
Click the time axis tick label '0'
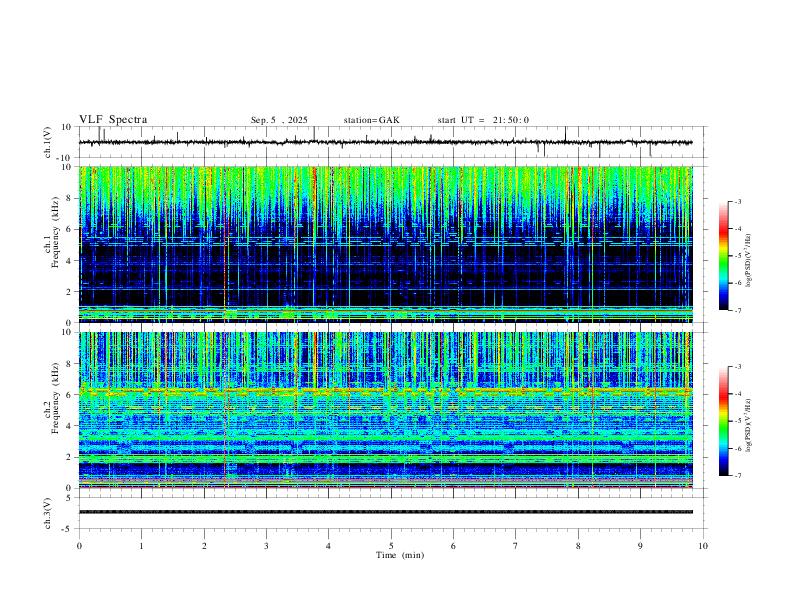(79, 546)
